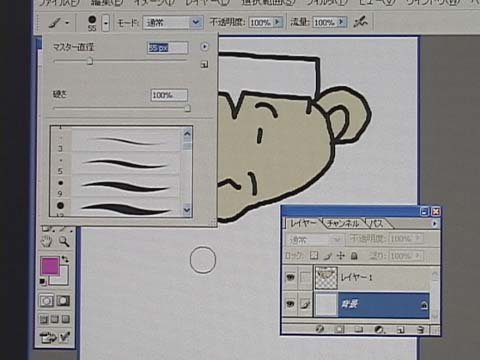Screen dimensions: 480x360
Task: Select full screen mode button
Action: (66, 320)
